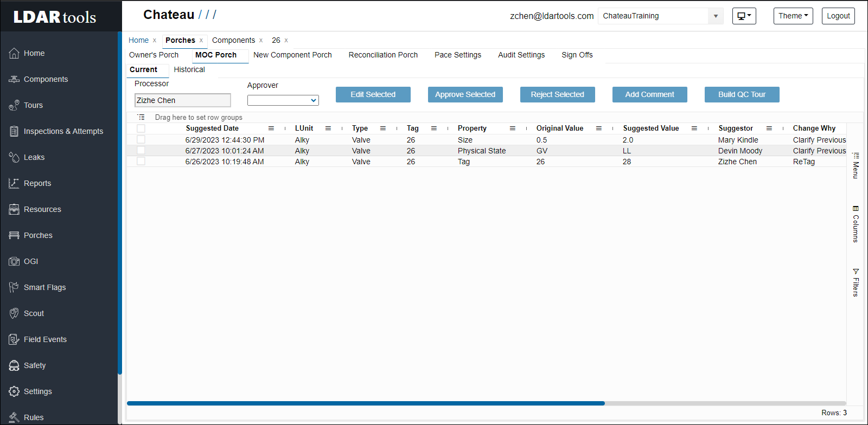
Task: Switch to the Historical tab
Action: point(189,69)
